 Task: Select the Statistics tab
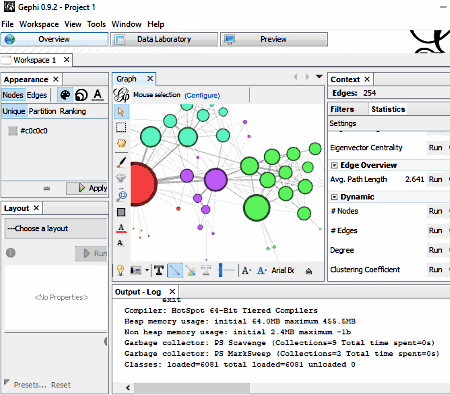388,109
